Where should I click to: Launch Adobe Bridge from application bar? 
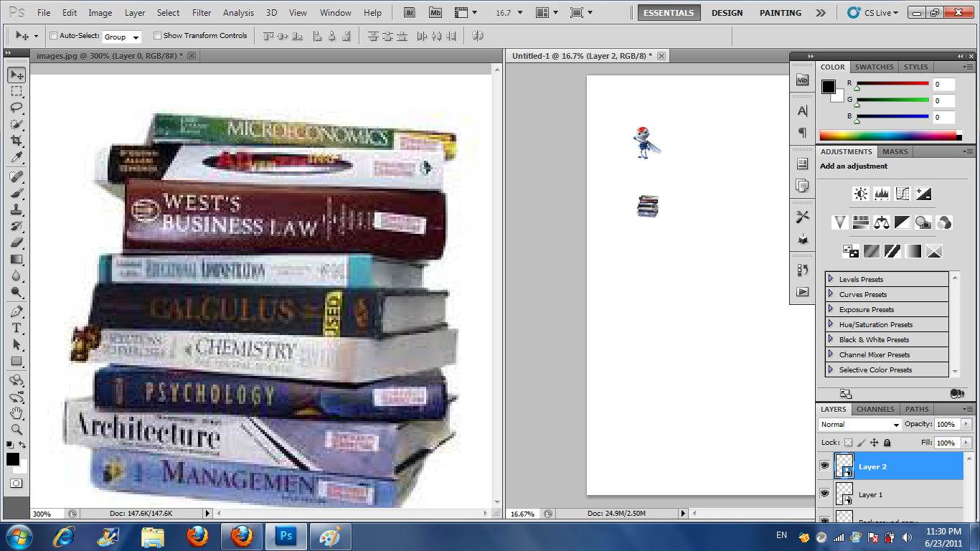click(409, 12)
